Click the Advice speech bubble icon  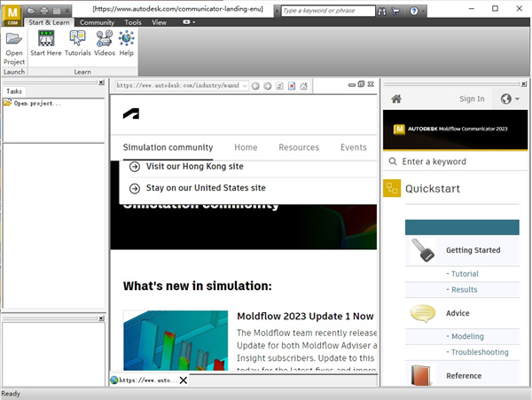[x=423, y=313]
